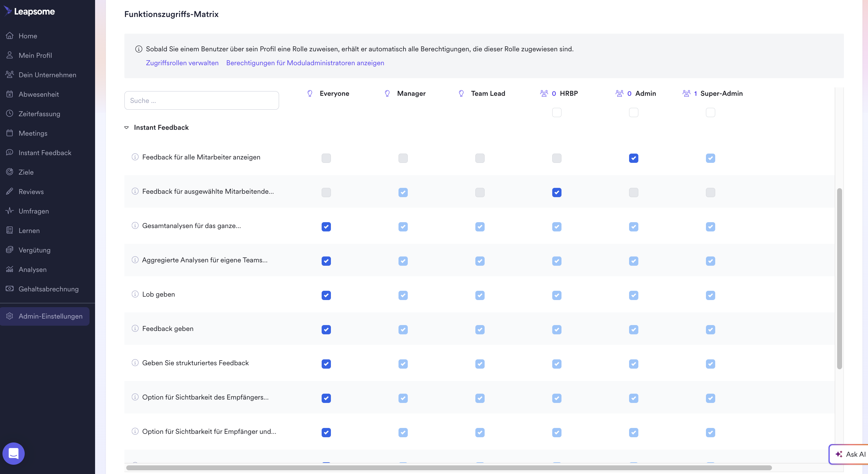Click info icon beside 'Gesamtanalysen für das ganze...'

135,225
